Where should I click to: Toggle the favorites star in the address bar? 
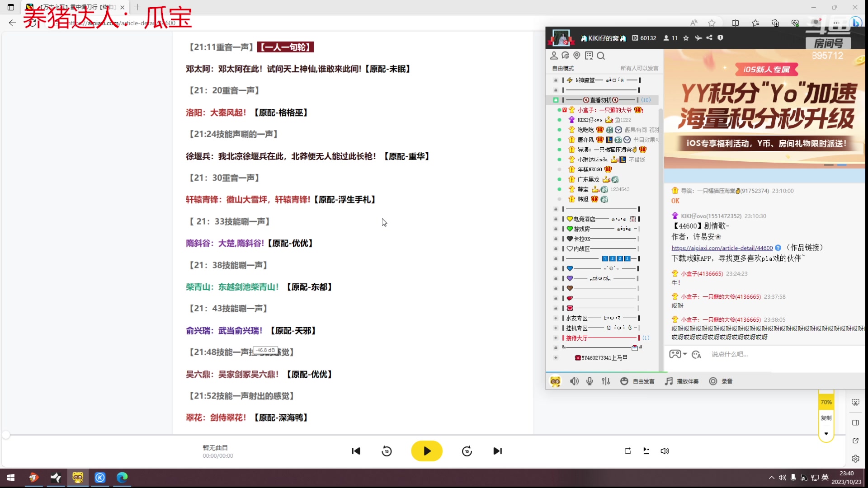[x=712, y=23]
